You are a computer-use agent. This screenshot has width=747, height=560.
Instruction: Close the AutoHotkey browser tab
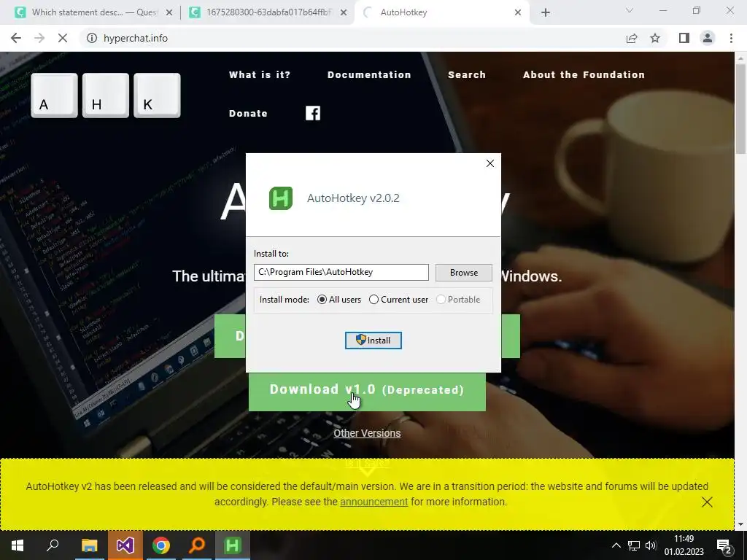pos(518,13)
